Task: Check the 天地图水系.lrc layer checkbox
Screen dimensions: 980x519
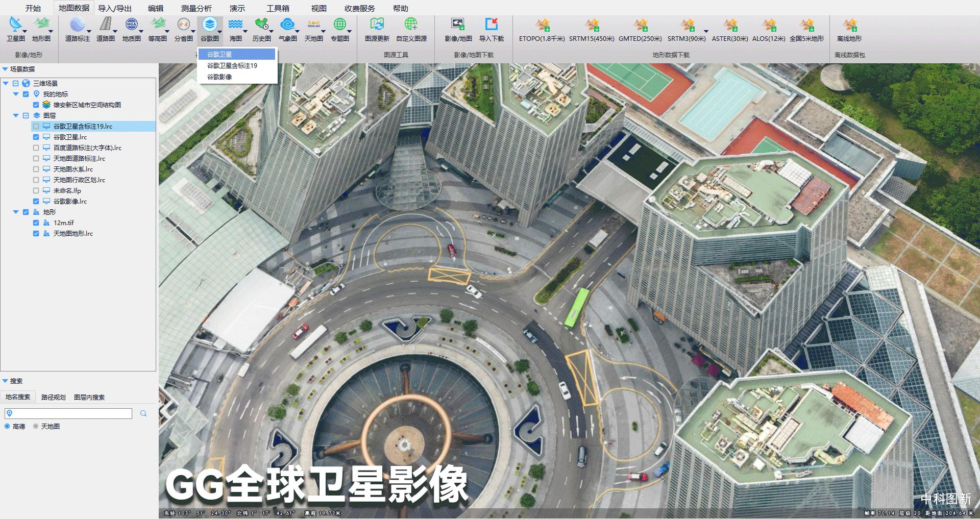Action: click(x=36, y=169)
